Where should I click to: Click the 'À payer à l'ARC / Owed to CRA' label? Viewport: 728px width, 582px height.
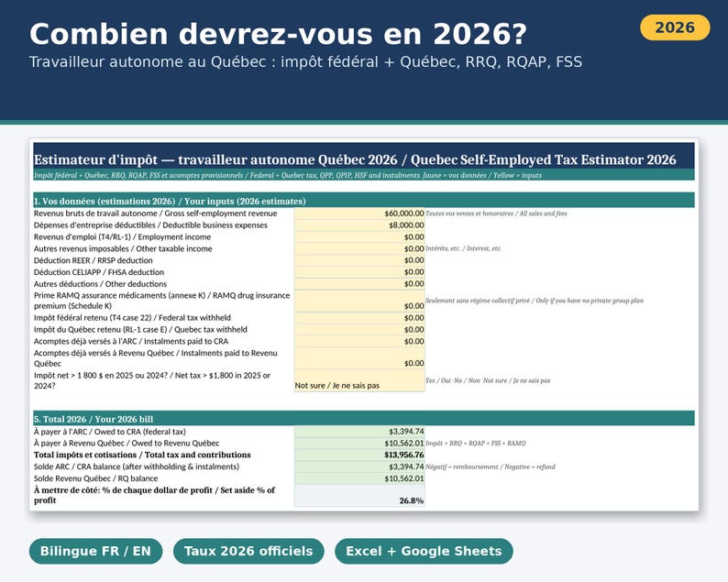(x=110, y=432)
